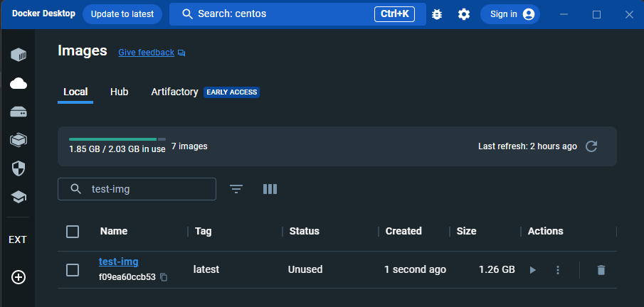This screenshot has width=644, height=307.
Task: Maximize the Docker Desktop window
Action: point(596,14)
